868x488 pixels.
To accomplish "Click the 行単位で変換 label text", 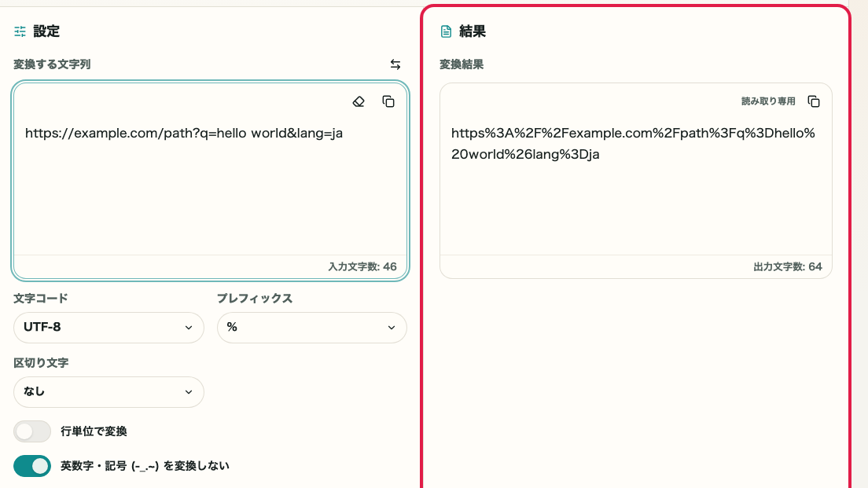I will tap(94, 431).
